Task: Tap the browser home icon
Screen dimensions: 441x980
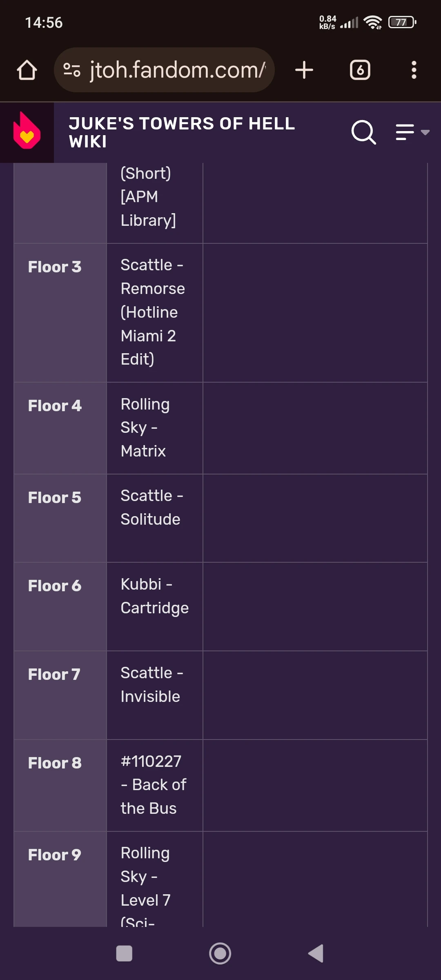Action: [27, 70]
